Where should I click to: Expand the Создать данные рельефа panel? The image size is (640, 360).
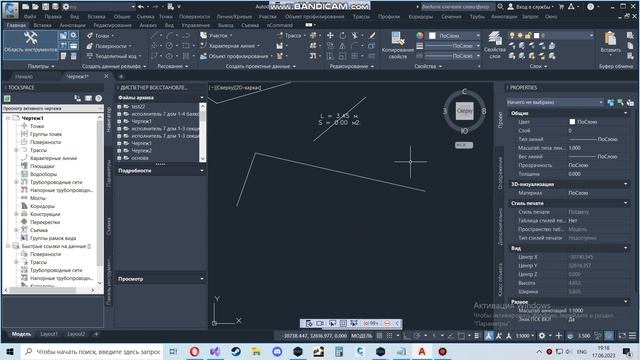click(114, 66)
